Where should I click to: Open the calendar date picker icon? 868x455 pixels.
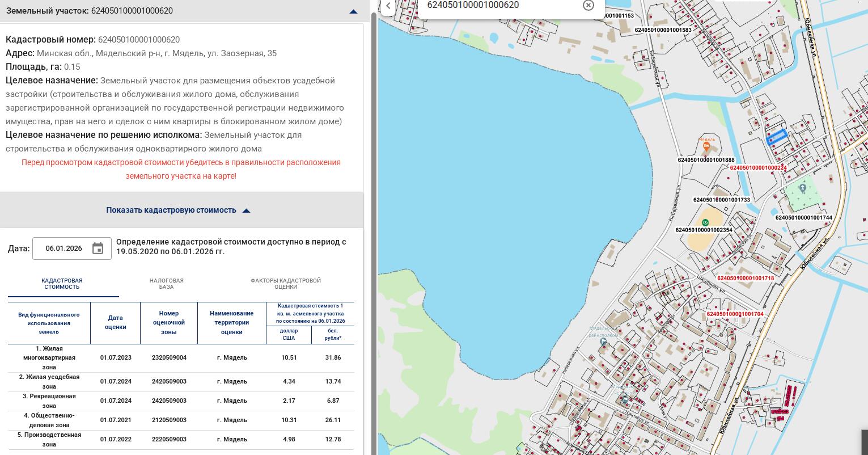pyautogui.click(x=98, y=248)
